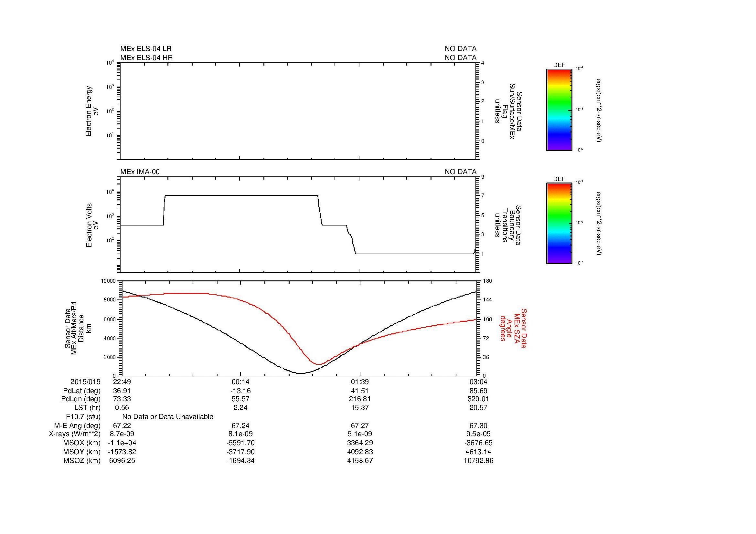Click the 10000 altitude axis tick label
756x534 pixels.
coord(109,281)
